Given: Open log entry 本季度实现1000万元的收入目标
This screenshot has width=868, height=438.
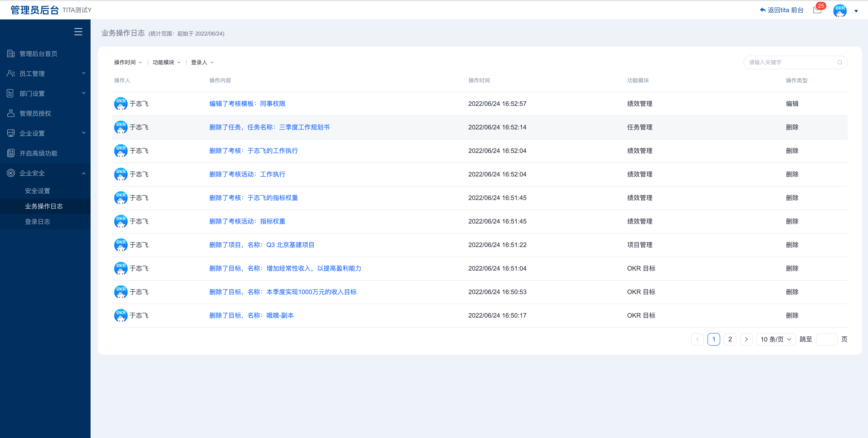Looking at the screenshot, I should tap(283, 292).
